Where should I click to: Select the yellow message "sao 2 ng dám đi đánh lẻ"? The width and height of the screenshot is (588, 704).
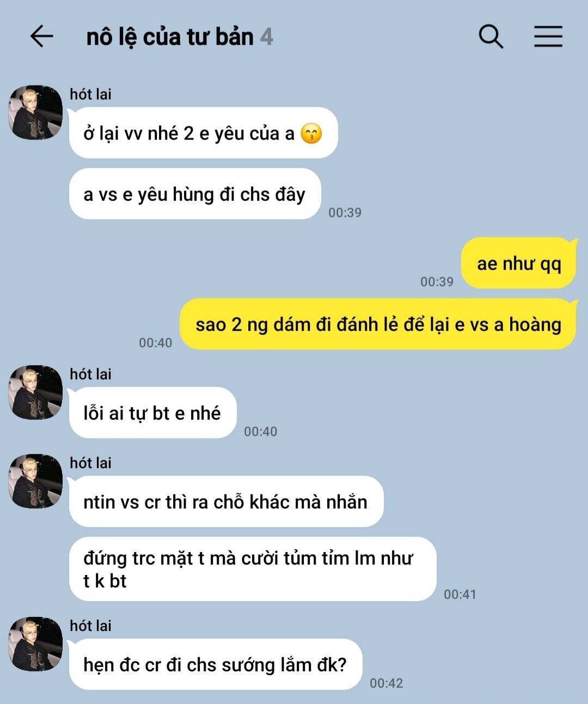point(378,324)
